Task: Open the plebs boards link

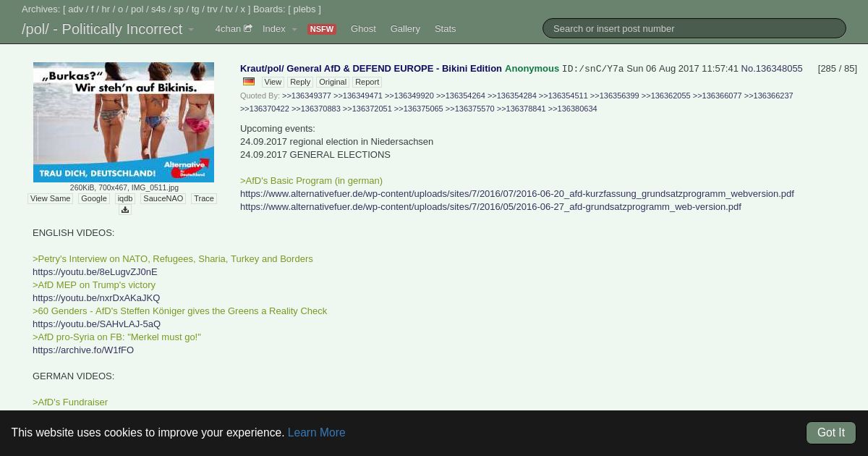Action: pos(304,9)
